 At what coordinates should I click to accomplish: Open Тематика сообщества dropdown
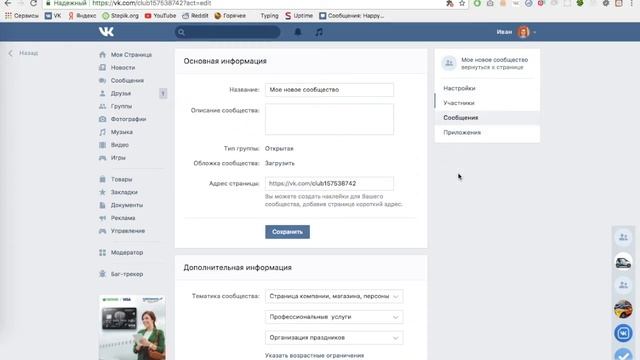(x=334, y=296)
